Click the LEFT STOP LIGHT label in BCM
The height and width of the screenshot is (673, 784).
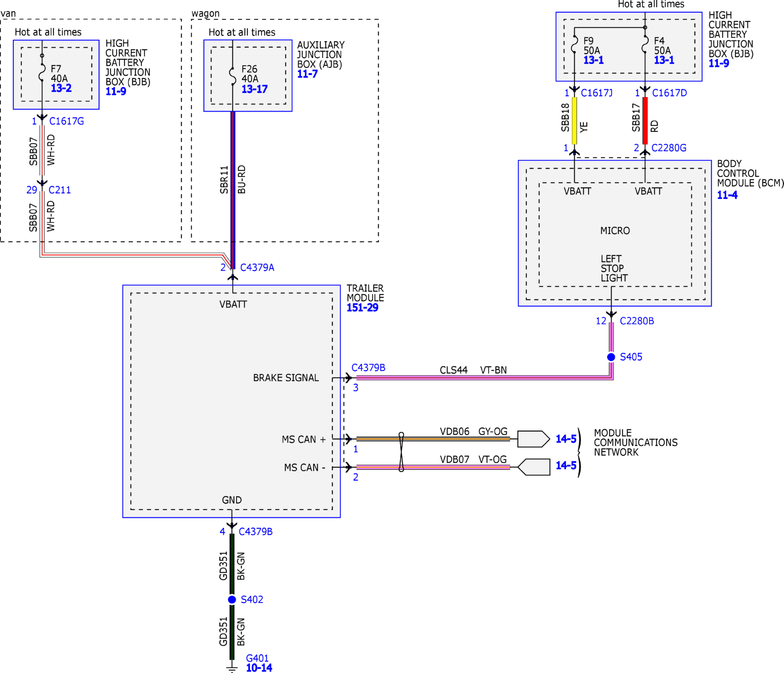614,268
